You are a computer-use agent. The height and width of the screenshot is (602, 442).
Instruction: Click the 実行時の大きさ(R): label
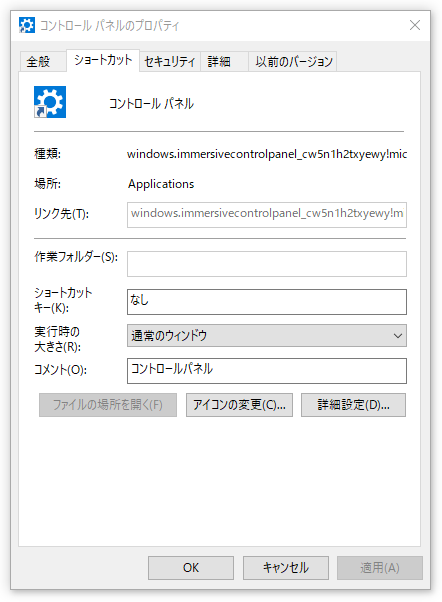coord(58,339)
